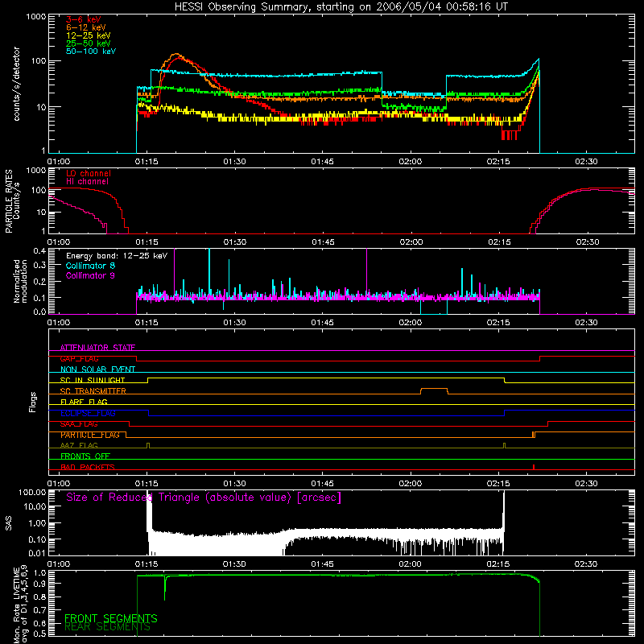
Task: Click the HESSI Observing Summary title
Action: point(341,7)
